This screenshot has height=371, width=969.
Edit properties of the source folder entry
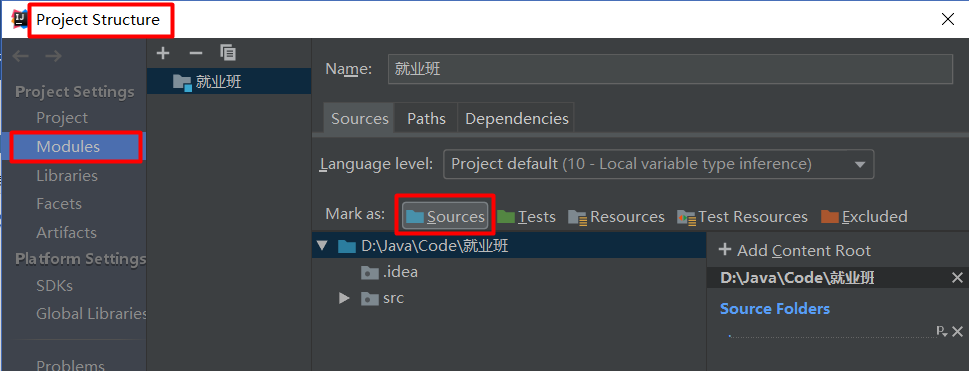coord(942,331)
